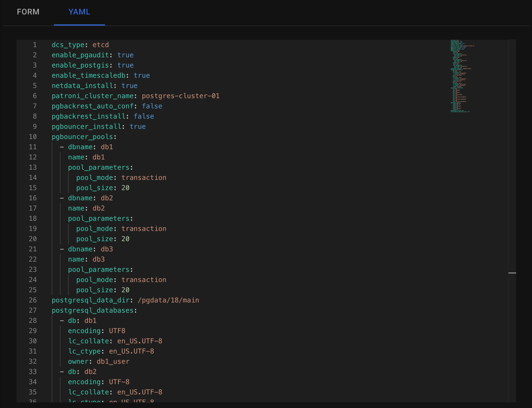Place cursor on postgres-cluster-01 value
Screen dimensions: 532x408
[181, 96]
